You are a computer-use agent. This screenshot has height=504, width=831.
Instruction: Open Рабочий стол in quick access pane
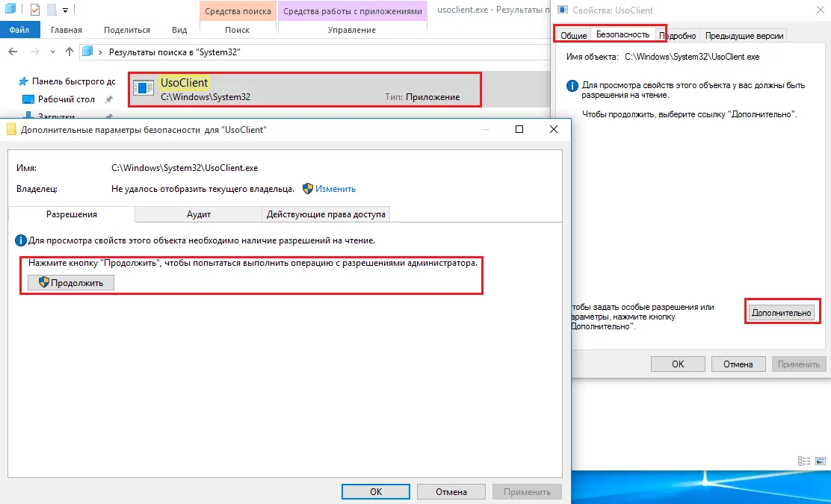(67, 99)
